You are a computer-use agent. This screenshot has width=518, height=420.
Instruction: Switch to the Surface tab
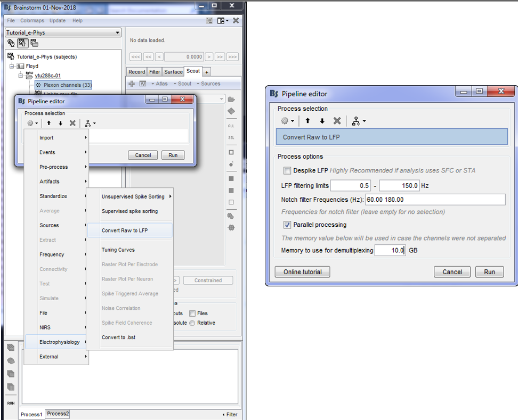(173, 71)
